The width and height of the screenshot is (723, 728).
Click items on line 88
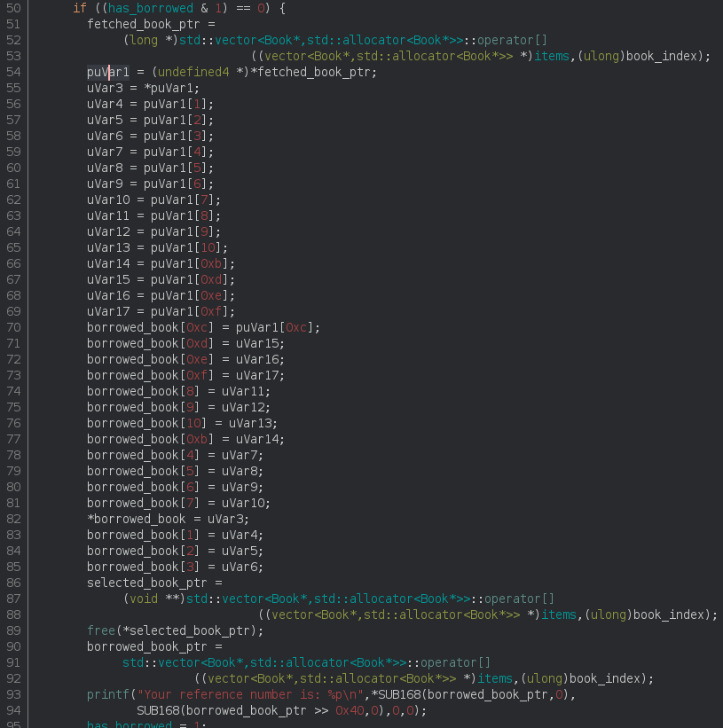[x=559, y=614]
